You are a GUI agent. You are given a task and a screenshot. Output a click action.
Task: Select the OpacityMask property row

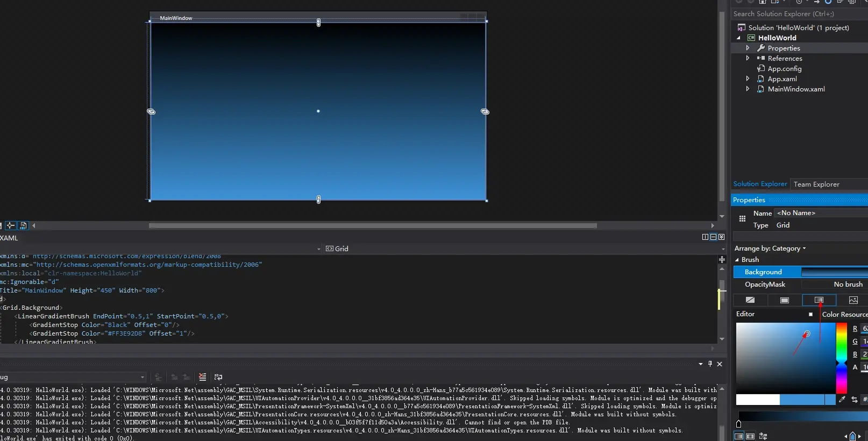(800, 284)
